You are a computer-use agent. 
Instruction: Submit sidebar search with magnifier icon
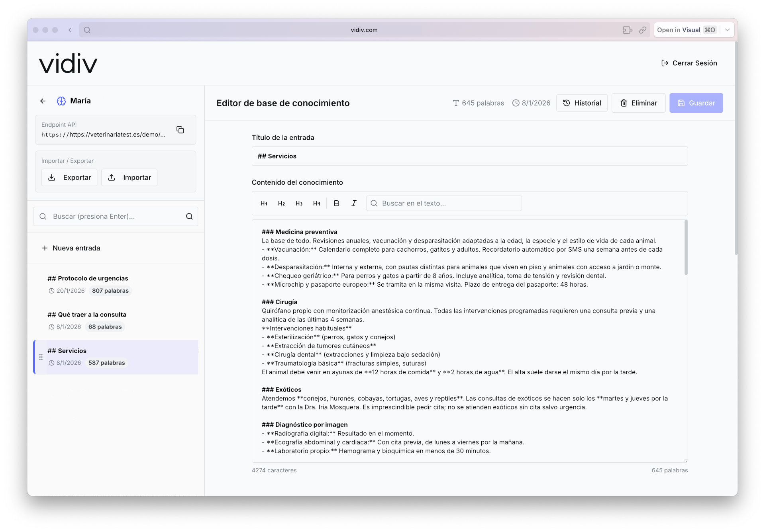tap(189, 216)
